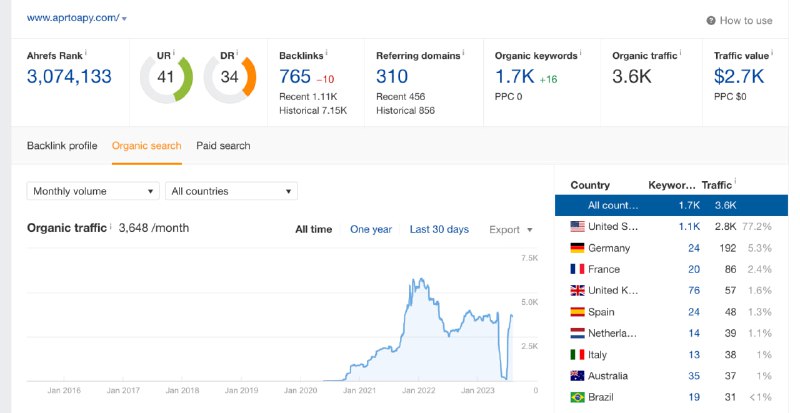Click the info icon beside Ahrefs Rank
800x413 pixels.
[85, 52]
